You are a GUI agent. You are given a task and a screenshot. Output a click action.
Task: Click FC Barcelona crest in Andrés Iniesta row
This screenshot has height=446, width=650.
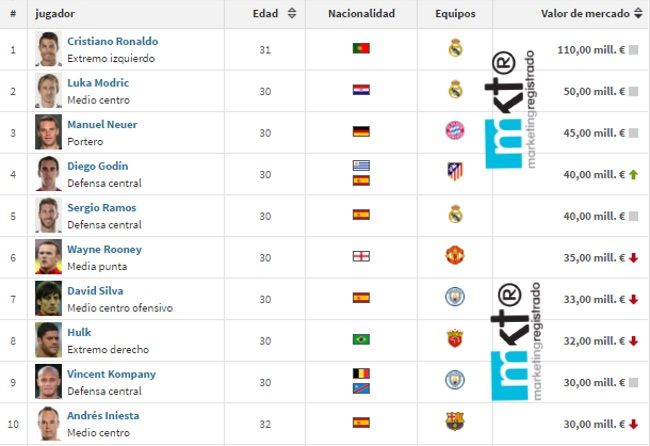tap(455, 421)
